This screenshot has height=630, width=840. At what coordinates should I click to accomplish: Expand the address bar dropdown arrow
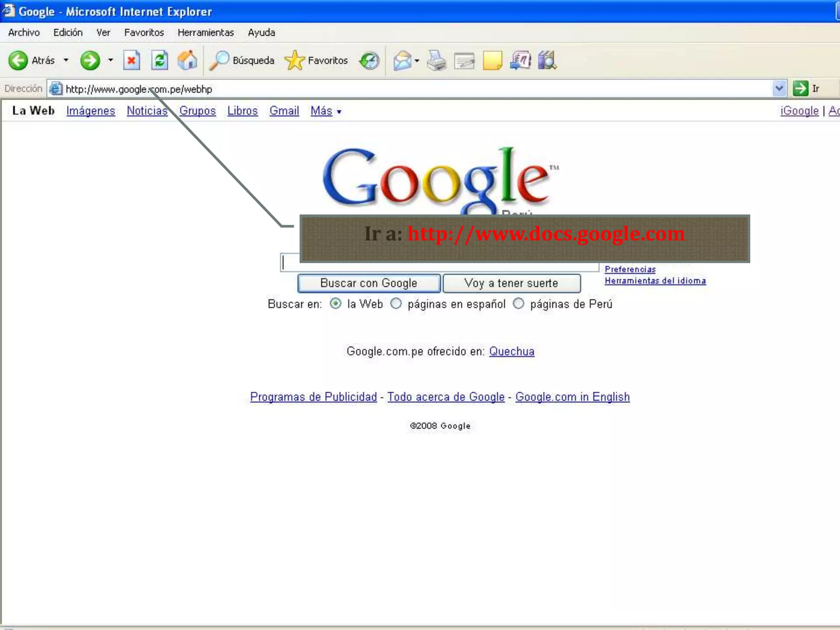tap(779, 89)
